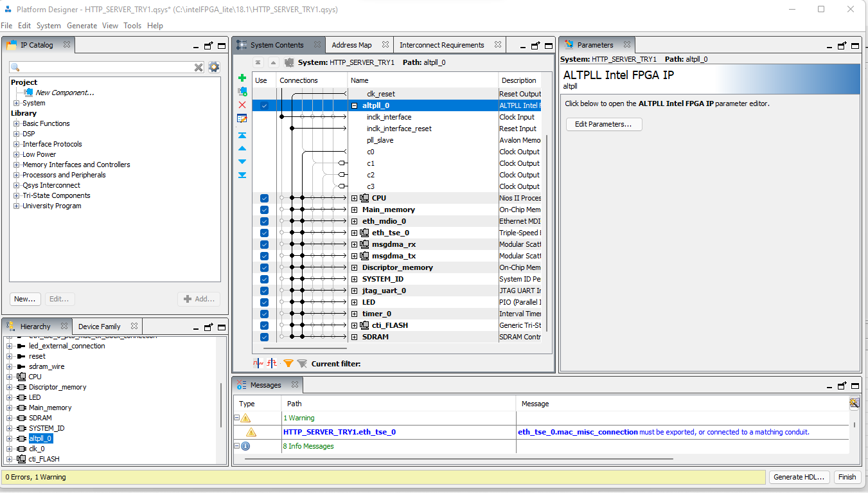This screenshot has height=493, width=868.
Task: Detach the Parameters panel with its undock icon
Action: tap(842, 46)
